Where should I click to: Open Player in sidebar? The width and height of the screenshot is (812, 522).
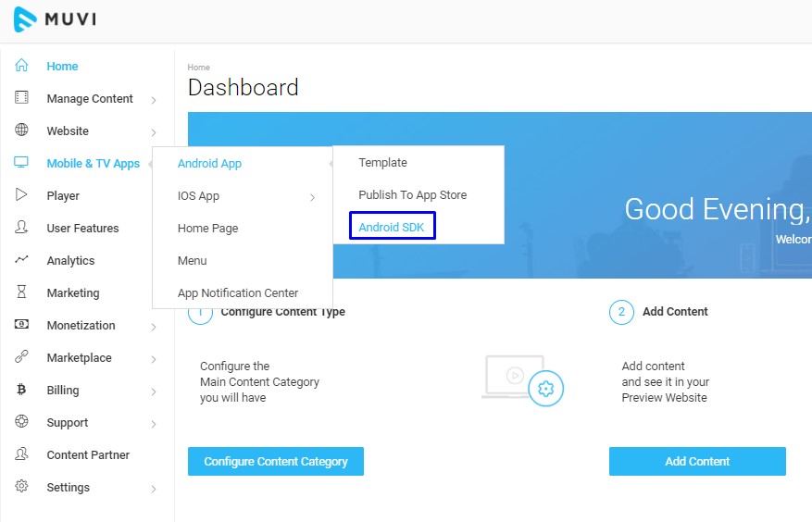63,196
